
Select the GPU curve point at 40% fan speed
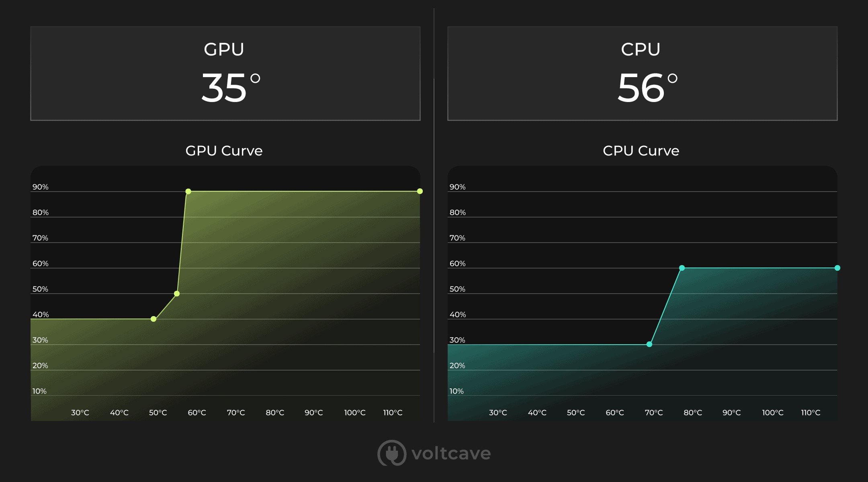point(154,319)
